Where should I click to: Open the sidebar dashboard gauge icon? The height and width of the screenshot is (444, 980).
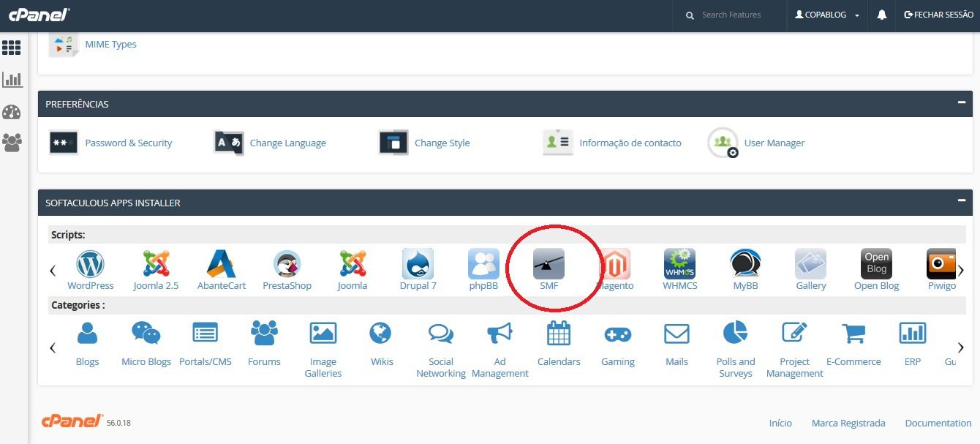(12, 112)
